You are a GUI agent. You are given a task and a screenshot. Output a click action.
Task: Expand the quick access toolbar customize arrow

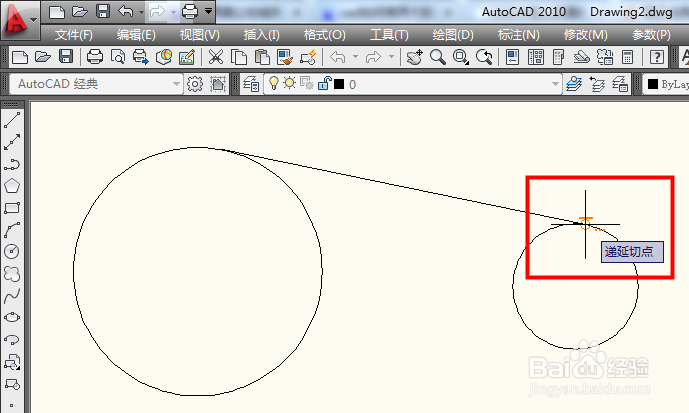(208, 11)
